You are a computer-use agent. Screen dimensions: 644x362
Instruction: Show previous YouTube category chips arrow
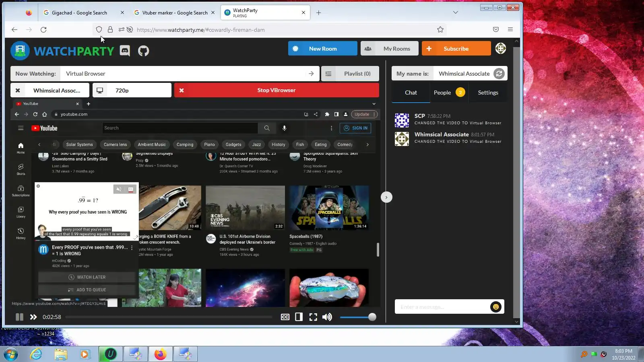pos(39,144)
